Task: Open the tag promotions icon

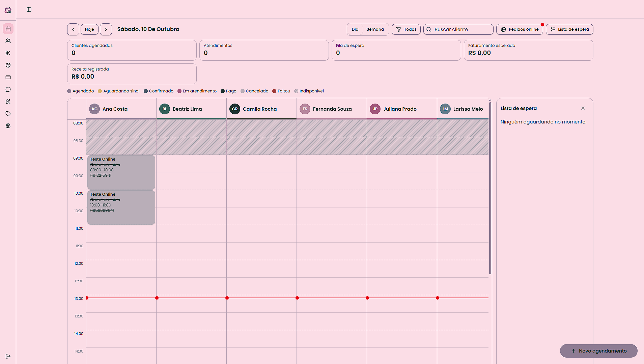Action: point(8,114)
